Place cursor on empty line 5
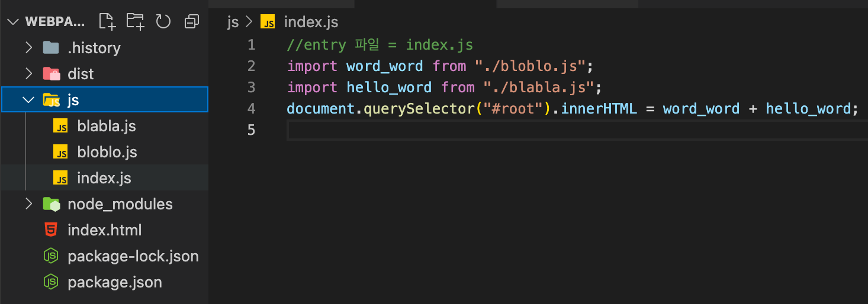The width and height of the screenshot is (868, 304). coord(533,130)
